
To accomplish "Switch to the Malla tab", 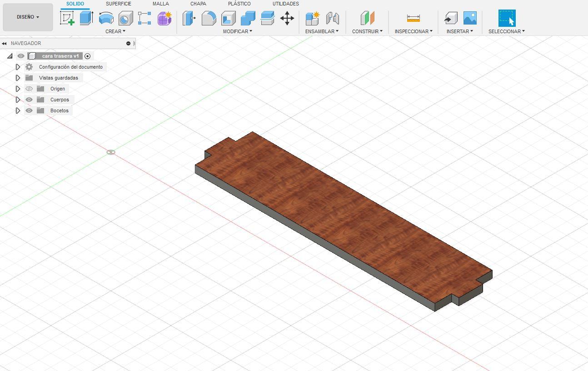I will (x=161, y=4).
